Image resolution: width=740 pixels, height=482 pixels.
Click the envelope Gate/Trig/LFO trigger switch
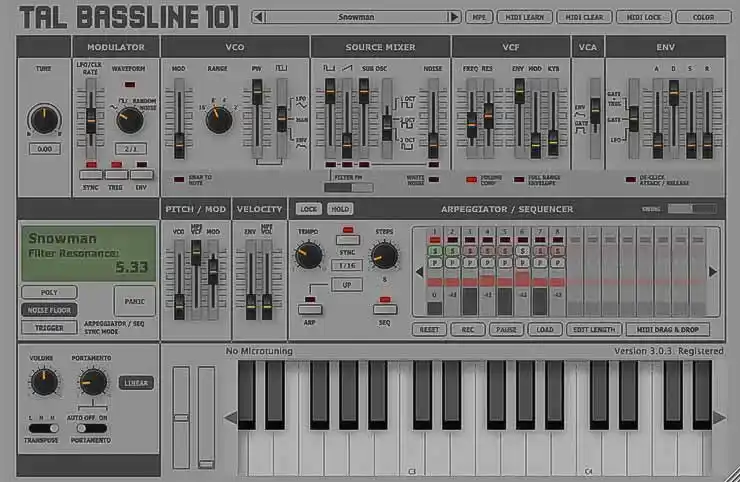[634, 118]
